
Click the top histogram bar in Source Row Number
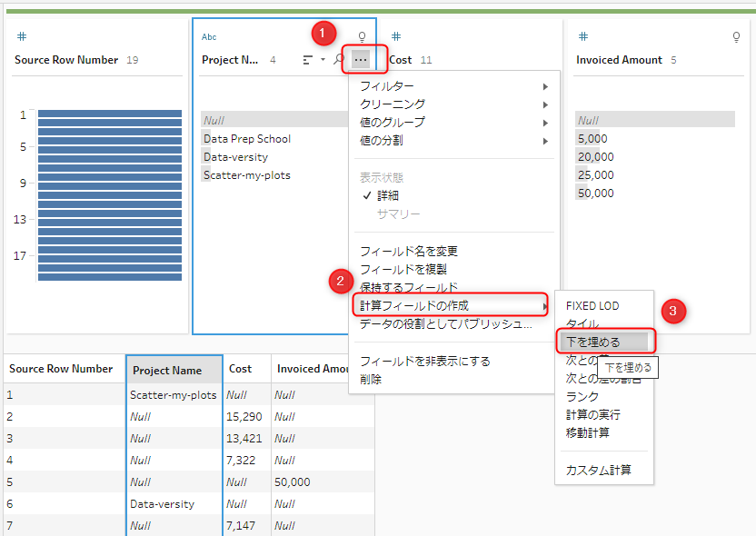point(109,114)
